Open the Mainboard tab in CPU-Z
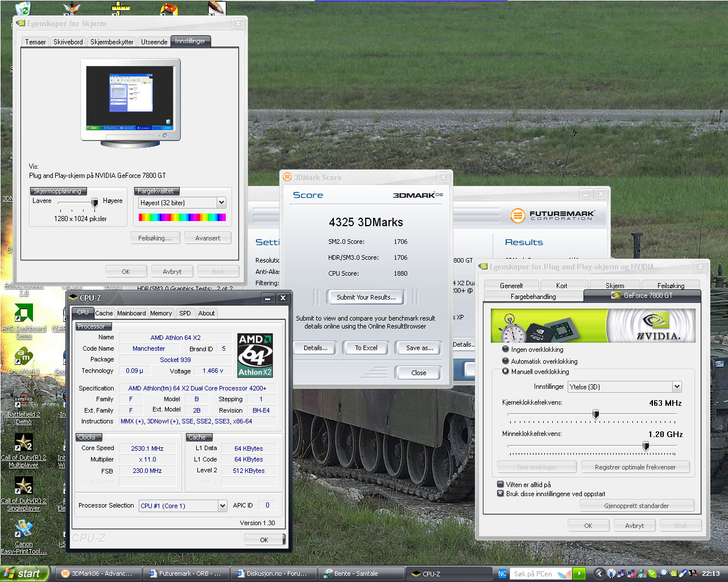Image resolution: width=728 pixels, height=582 pixels. coord(131,313)
